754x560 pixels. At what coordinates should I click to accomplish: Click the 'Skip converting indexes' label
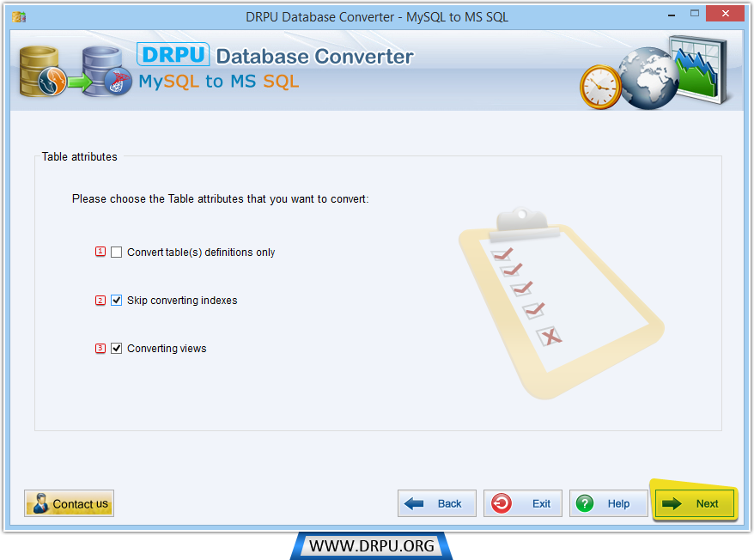[x=182, y=301]
